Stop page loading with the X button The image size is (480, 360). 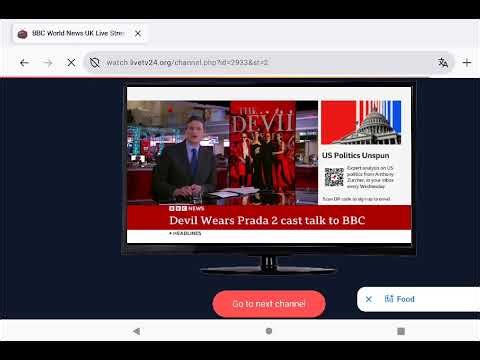pyautogui.click(x=71, y=63)
